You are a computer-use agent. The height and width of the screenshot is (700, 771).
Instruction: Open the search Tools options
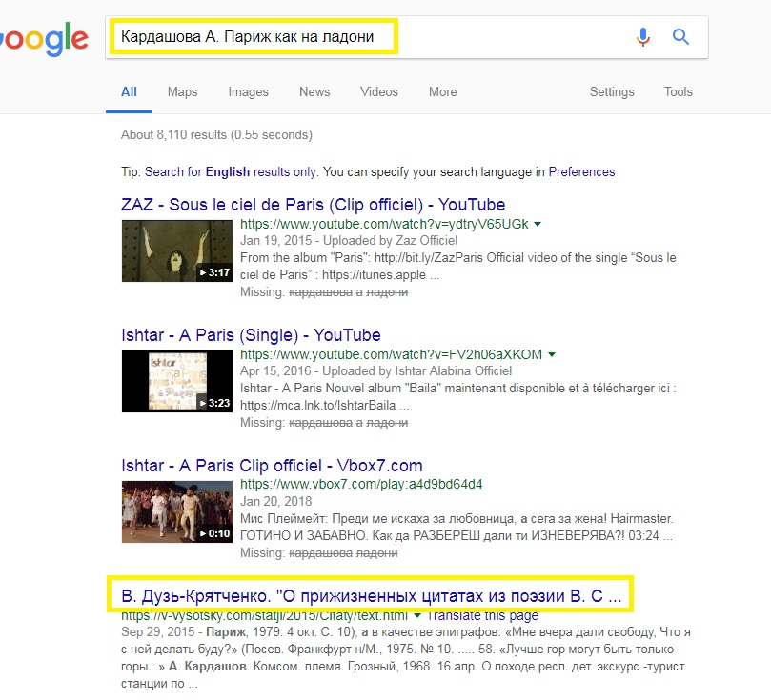pos(678,92)
